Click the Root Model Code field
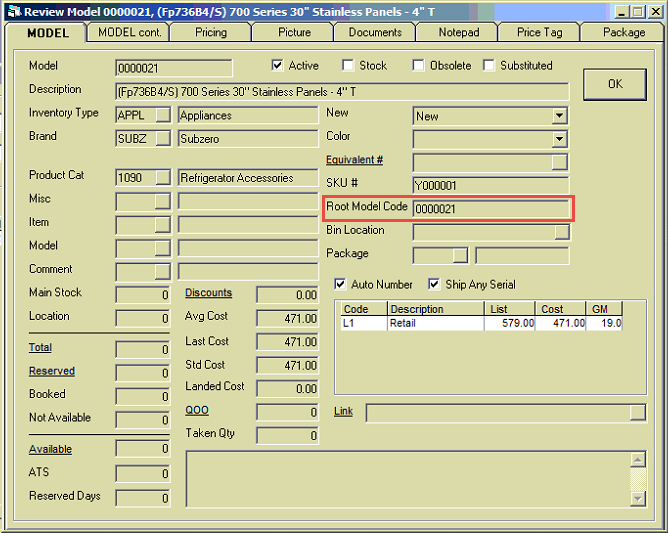The image size is (668, 533). tap(490, 209)
